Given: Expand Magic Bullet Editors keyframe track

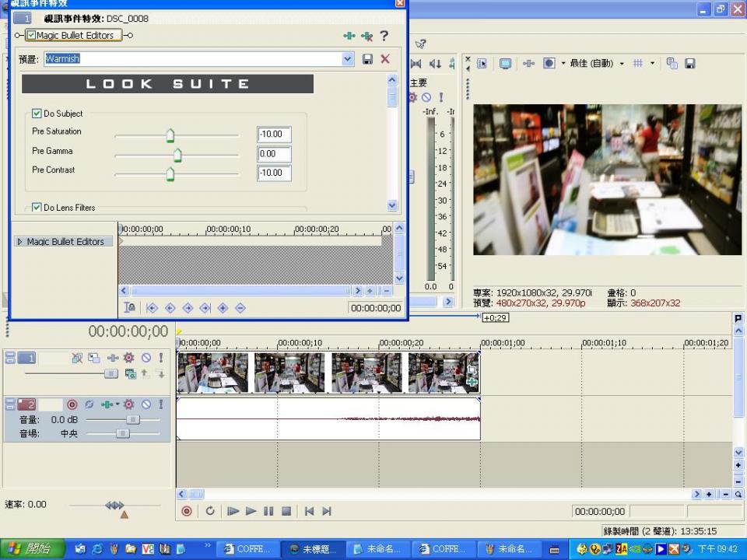Looking at the screenshot, I should (x=20, y=242).
